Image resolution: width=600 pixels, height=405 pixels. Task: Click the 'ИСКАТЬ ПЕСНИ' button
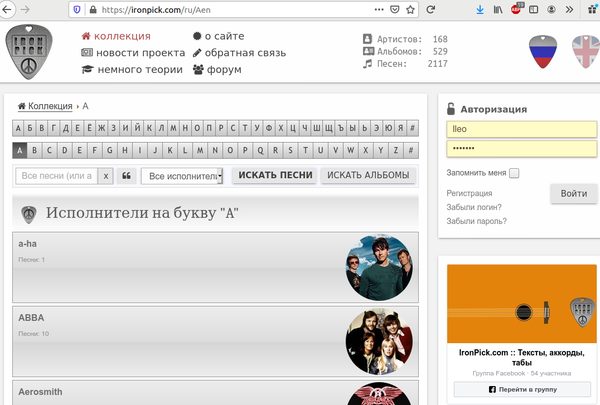click(x=275, y=175)
